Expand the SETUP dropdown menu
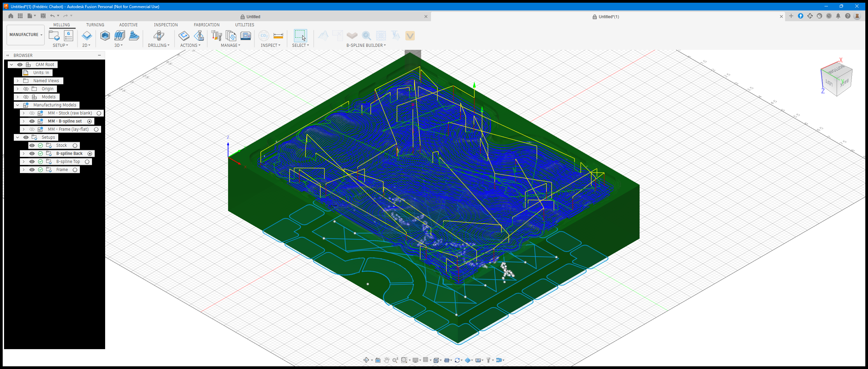The height and width of the screenshot is (369, 868). [60, 45]
